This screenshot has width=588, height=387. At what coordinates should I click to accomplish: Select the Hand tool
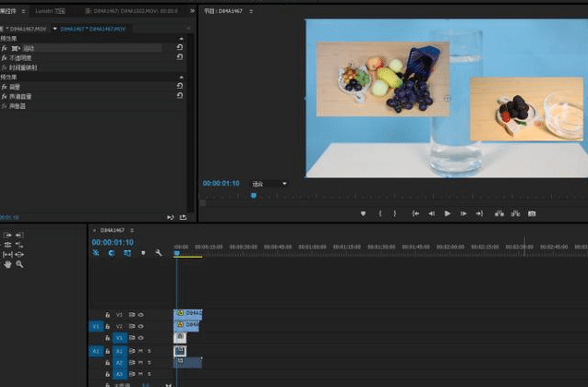click(8, 264)
